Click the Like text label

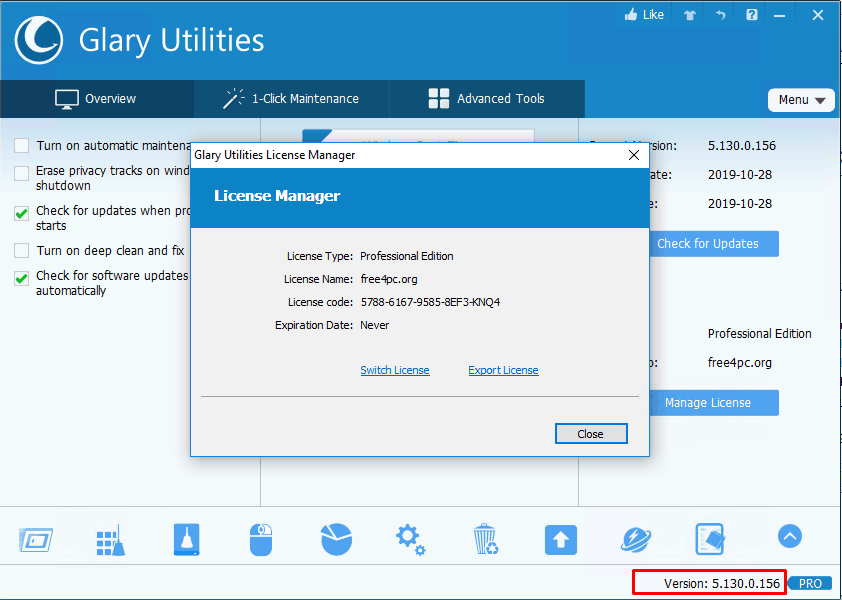[653, 15]
